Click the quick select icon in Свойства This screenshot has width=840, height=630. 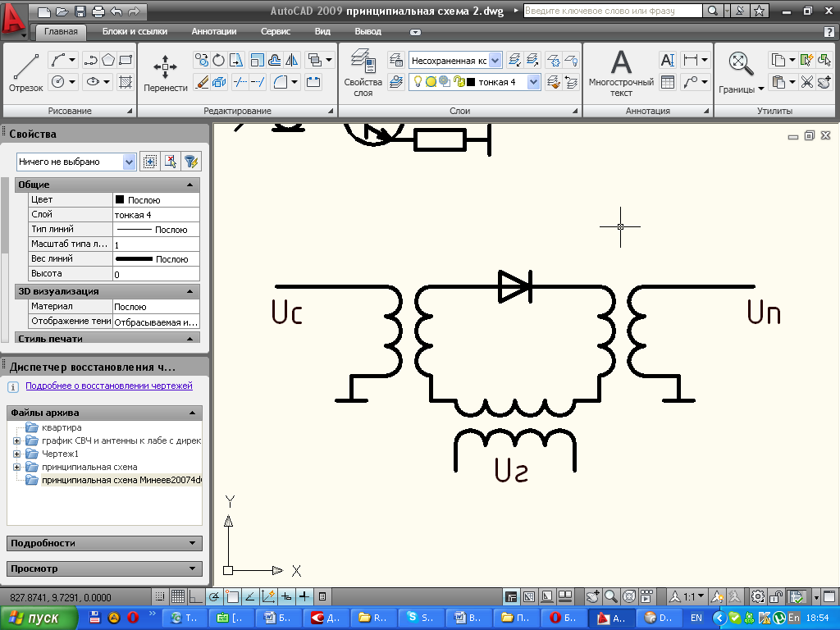pyautogui.click(x=191, y=162)
